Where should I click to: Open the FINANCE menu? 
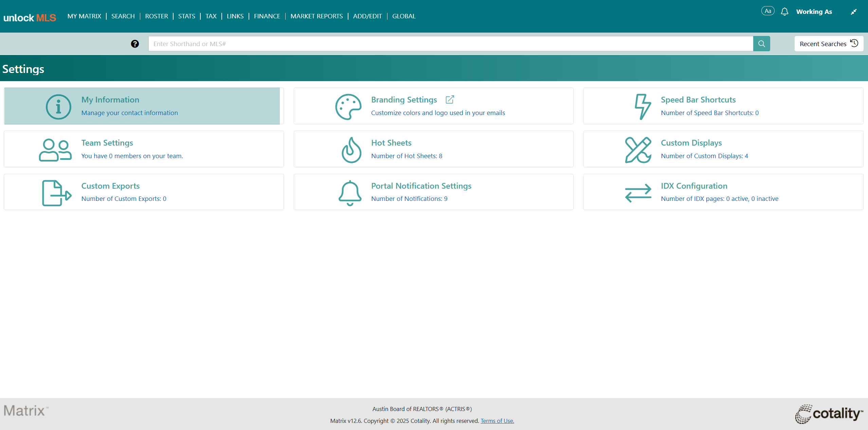tap(267, 16)
